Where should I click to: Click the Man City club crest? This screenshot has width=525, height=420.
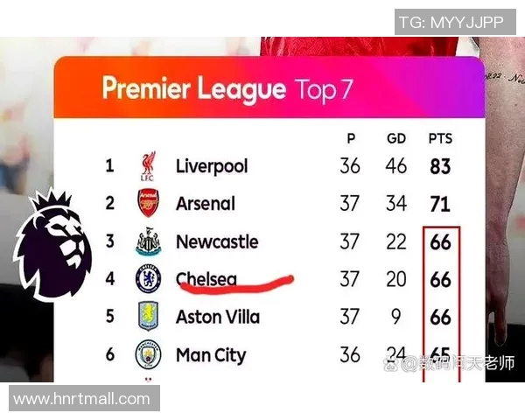(x=148, y=355)
